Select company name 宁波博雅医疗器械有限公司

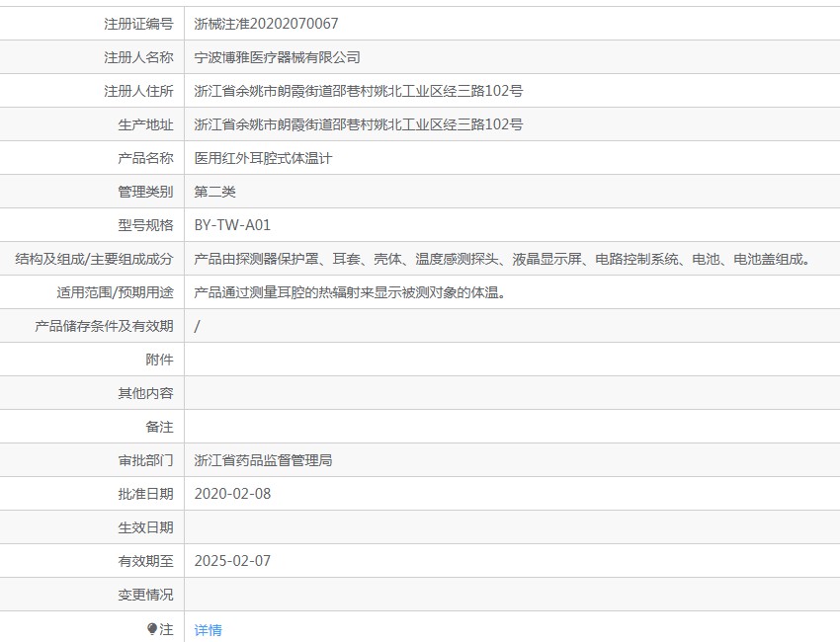click(x=277, y=57)
